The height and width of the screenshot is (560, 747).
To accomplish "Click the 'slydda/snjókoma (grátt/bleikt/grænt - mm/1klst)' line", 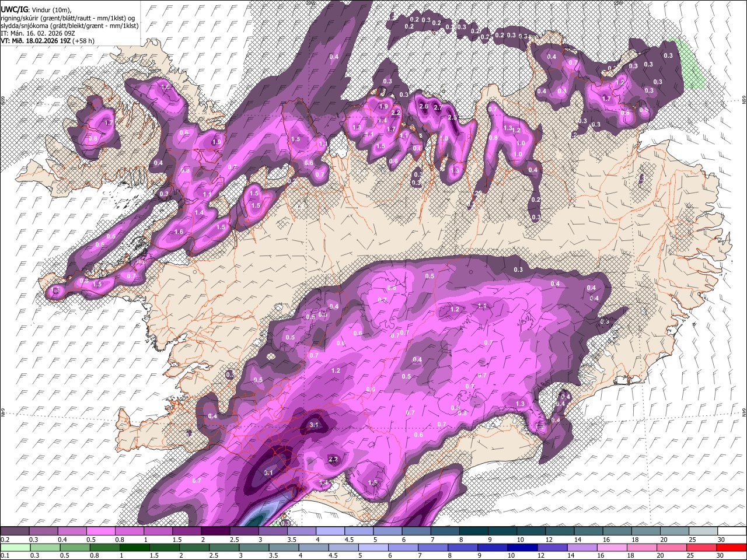I will coord(69,26).
